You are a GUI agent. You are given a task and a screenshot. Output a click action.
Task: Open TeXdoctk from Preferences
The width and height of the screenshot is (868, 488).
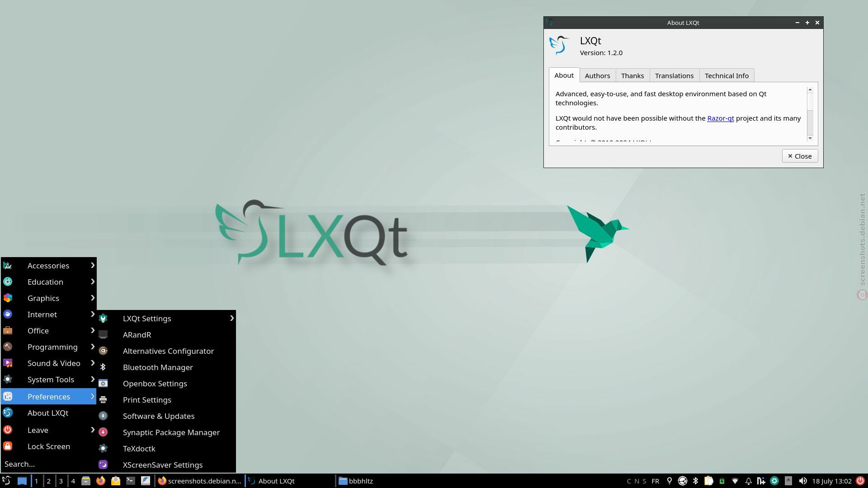(x=166, y=449)
